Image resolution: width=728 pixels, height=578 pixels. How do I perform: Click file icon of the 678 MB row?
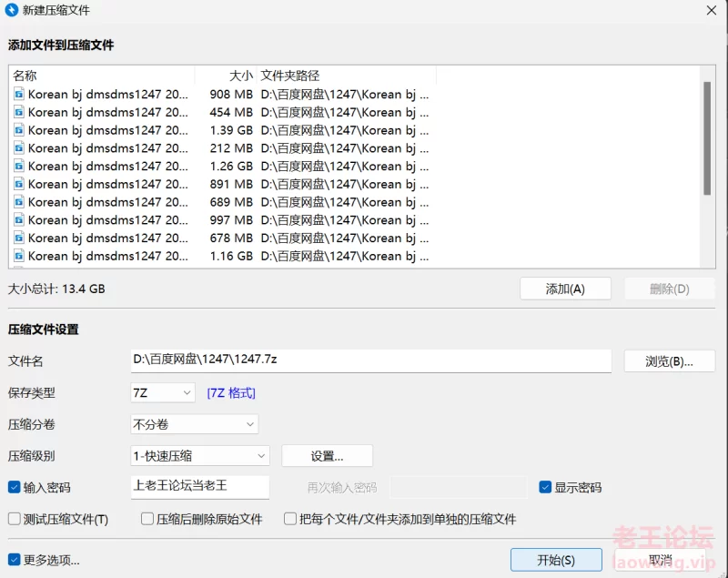18,238
